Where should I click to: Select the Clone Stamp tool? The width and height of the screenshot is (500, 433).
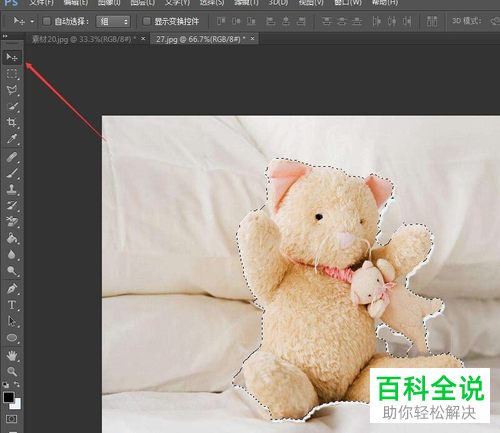point(12,189)
